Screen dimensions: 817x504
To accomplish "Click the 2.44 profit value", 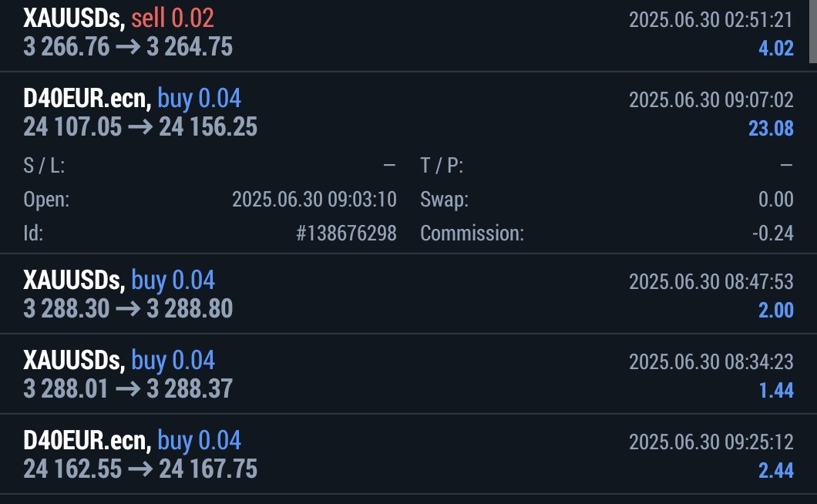I will click(775, 470).
